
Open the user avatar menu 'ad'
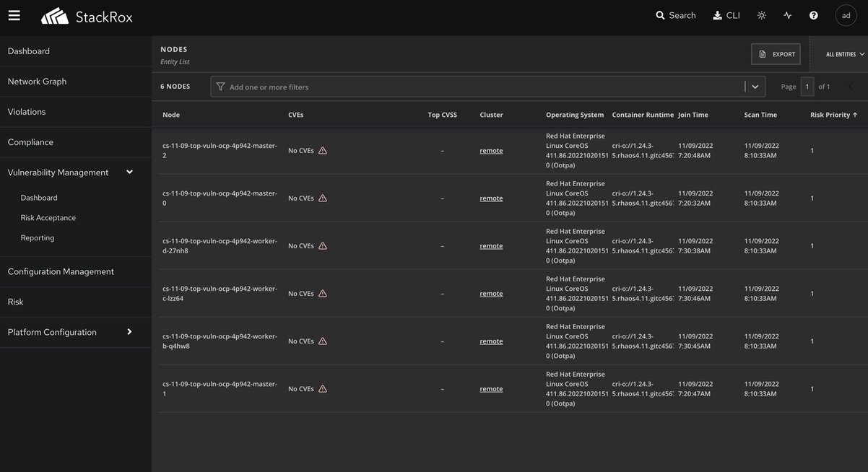pyautogui.click(x=846, y=15)
